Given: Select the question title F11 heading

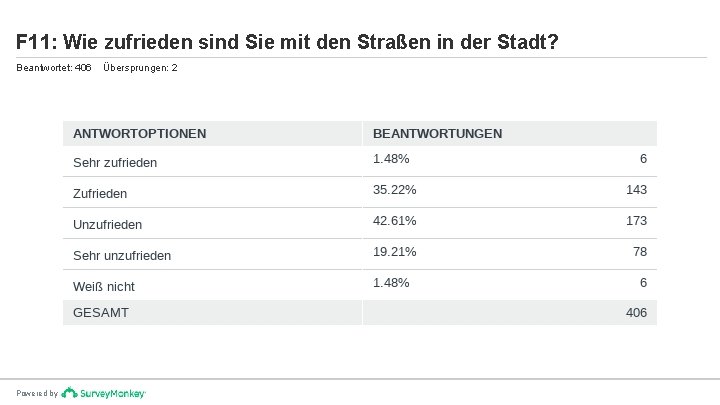Looking at the screenshot, I should pyautogui.click(x=287, y=42).
